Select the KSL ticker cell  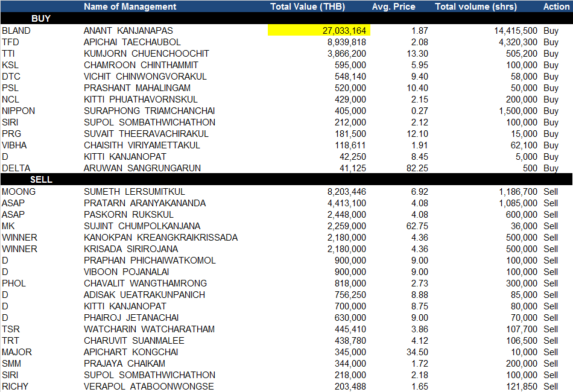[10, 65]
